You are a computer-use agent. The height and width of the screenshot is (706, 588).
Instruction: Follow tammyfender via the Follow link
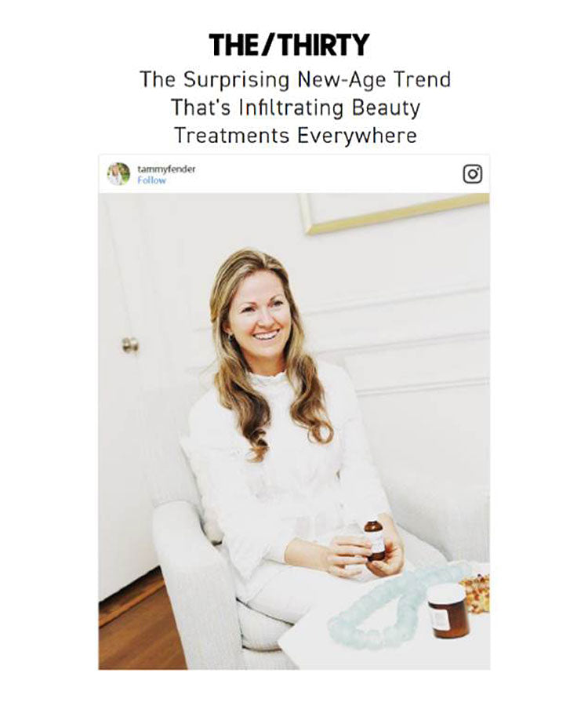151,180
